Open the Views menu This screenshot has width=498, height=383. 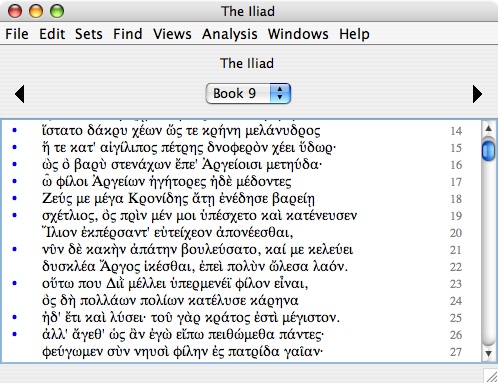[x=172, y=34]
